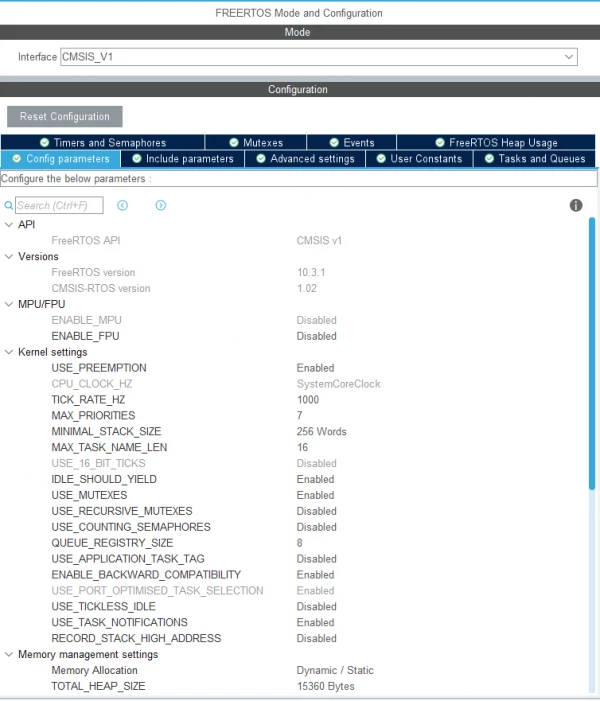
Task: Click the TICK_RATE_HZ value 1000
Action: 308,400
